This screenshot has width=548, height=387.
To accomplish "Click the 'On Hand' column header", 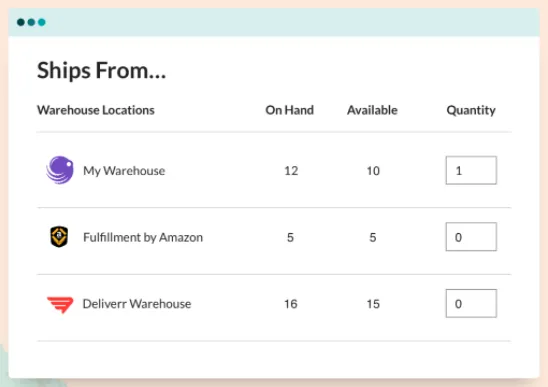I will (289, 110).
